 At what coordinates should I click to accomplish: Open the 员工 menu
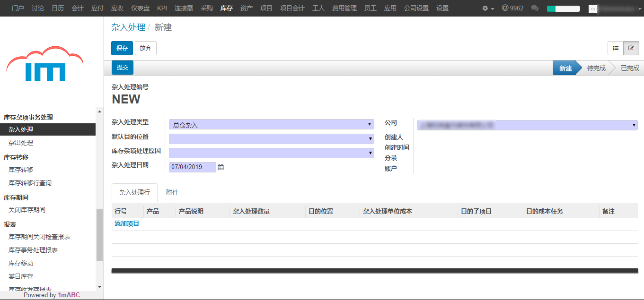(371, 8)
